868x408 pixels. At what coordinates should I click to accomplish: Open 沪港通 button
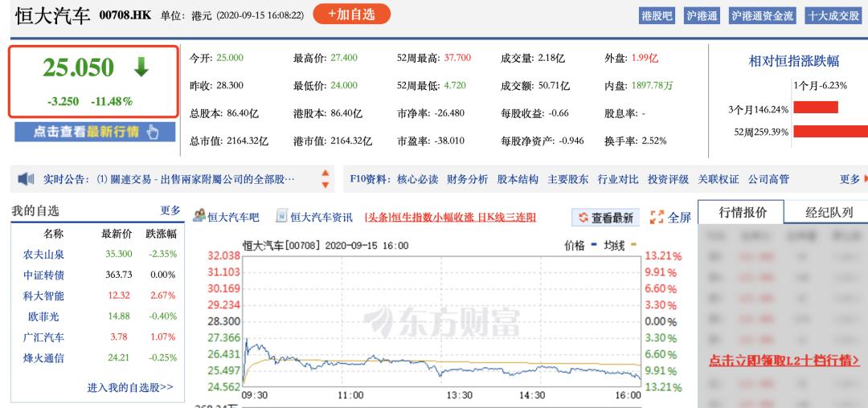(x=702, y=15)
